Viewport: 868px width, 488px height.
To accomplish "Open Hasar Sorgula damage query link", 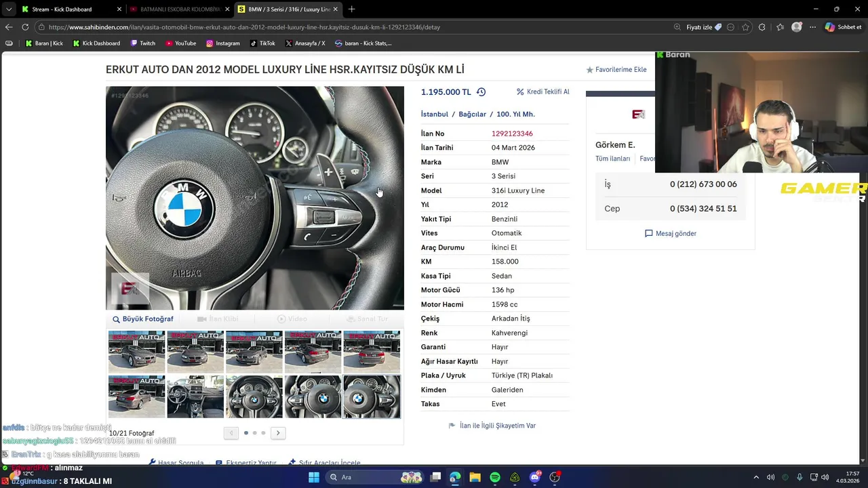I will point(176,462).
